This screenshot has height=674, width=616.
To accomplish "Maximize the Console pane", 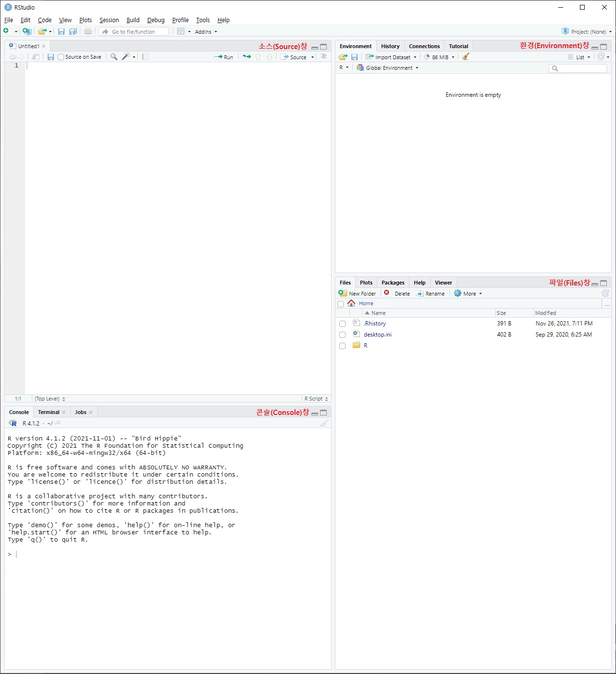I will [x=323, y=413].
